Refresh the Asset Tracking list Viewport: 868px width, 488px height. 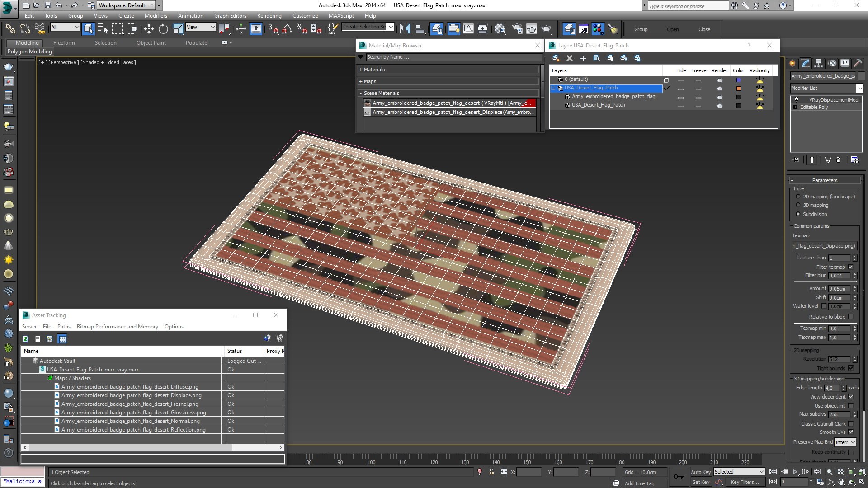point(26,339)
